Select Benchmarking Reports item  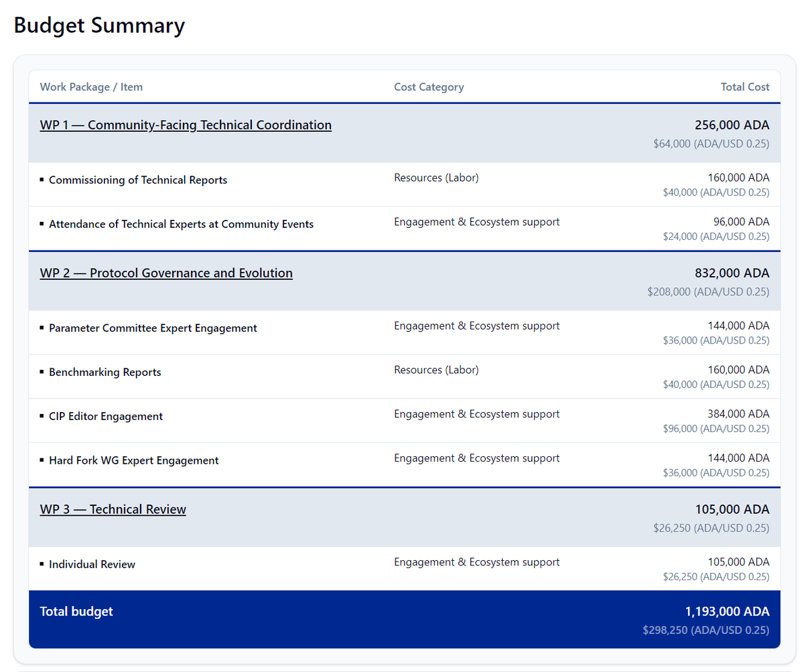click(105, 373)
